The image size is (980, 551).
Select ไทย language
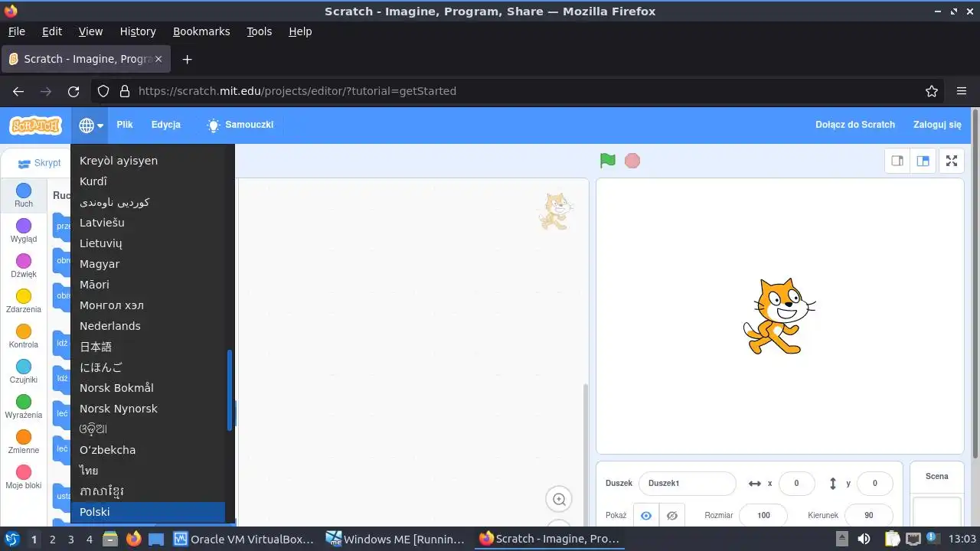coord(149,471)
